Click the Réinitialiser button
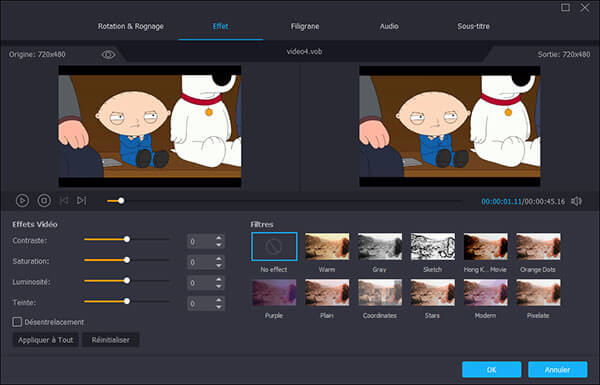The height and width of the screenshot is (385, 600). coord(110,340)
